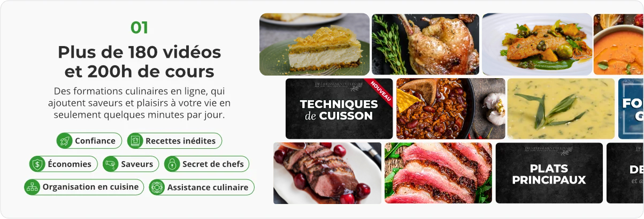Open the roasted chicken leg thumbnail
This screenshot has height=219, width=644.
[x=426, y=44]
